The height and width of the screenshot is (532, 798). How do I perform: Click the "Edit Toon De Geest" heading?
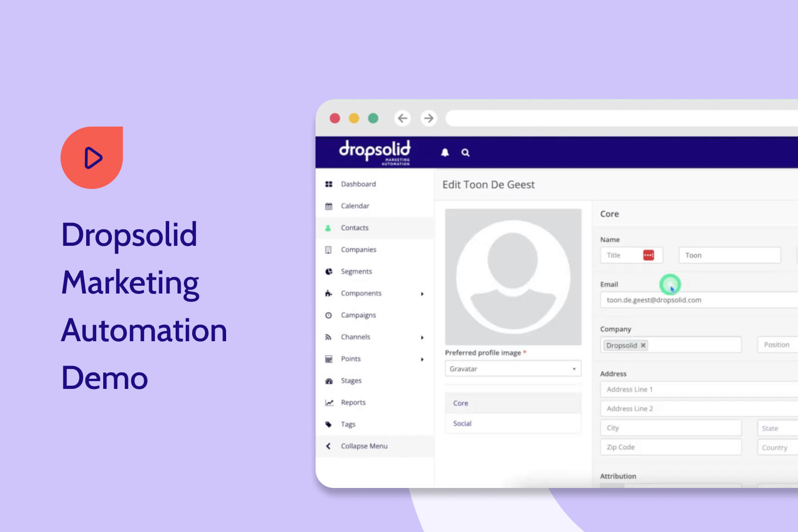(488, 184)
